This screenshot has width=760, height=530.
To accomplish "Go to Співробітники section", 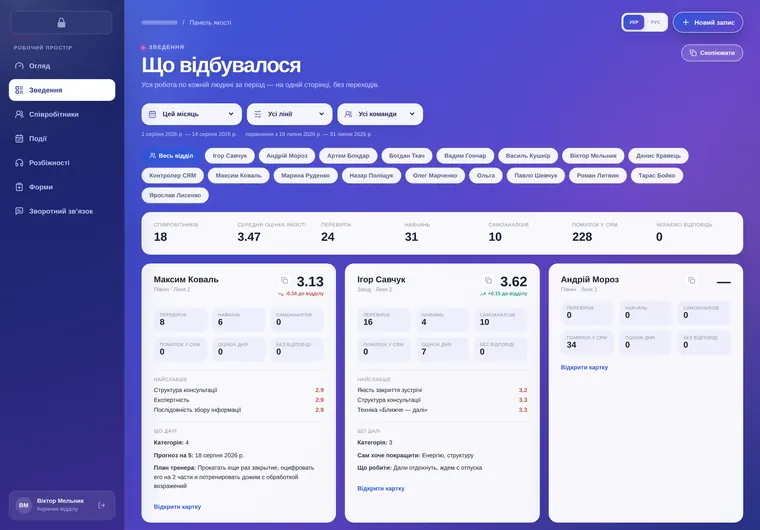I will coord(62,114).
